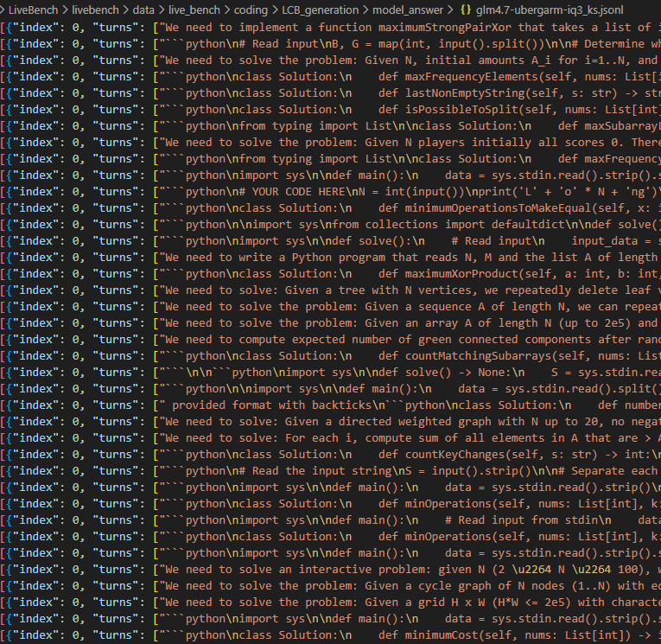Click the line with '# Read the input string'
Screen dimensions: 661x644
coord(330,471)
